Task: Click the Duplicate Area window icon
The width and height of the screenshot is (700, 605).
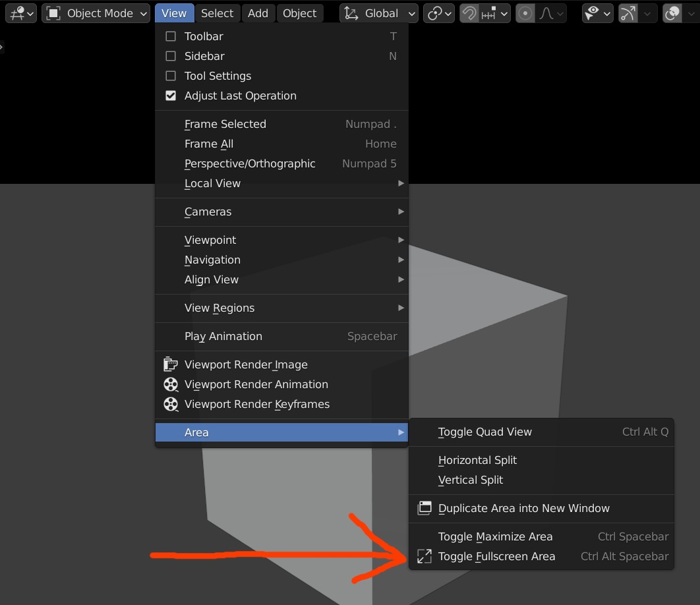Action: click(x=424, y=508)
